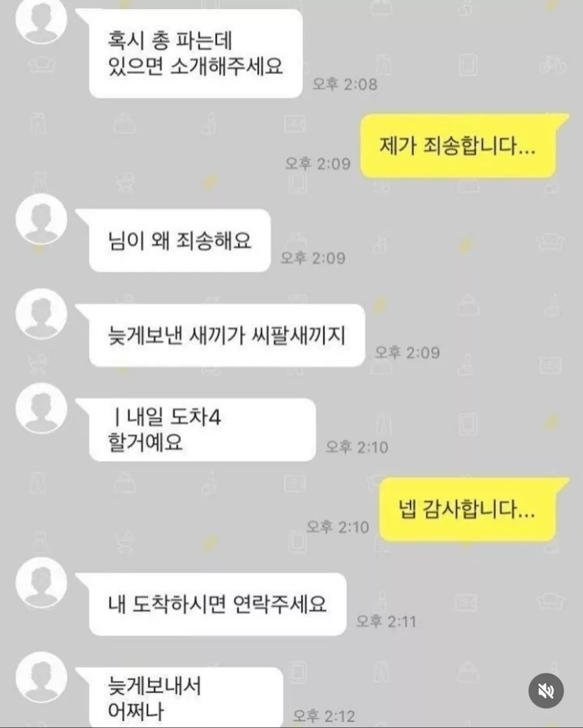Select the '혹시 총 파는데 있으면 소개해주세요' bubble
Viewport: 583px width, 728px height.
click(195, 53)
